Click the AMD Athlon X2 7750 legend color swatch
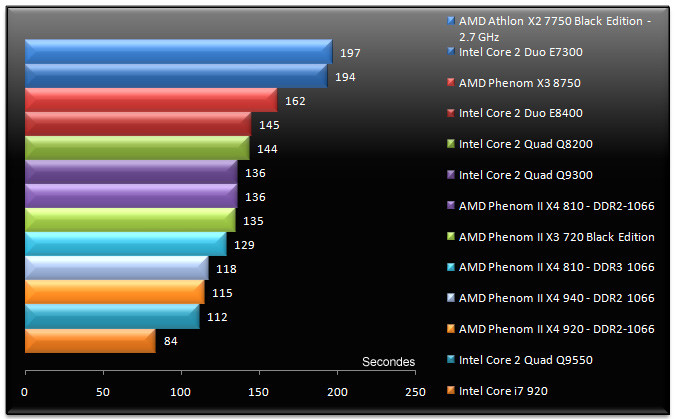Image resolution: width=679 pixels, height=419 pixels. tap(451, 20)
